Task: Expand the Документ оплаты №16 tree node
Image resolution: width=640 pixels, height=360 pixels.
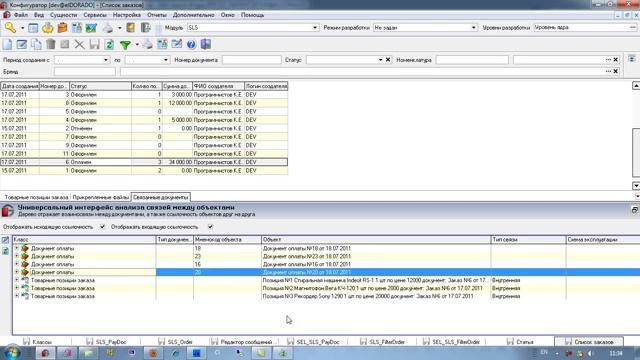Action: pyautogui.click(x=17, y=264)
